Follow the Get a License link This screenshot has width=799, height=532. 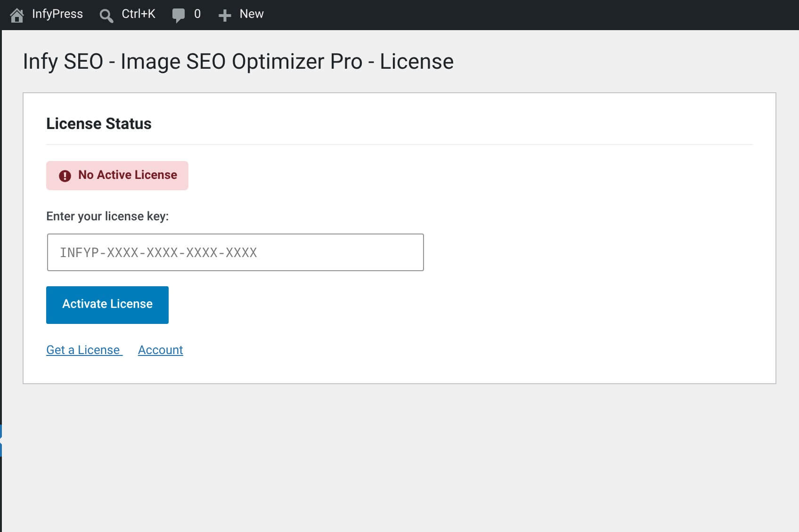(84, 350)
